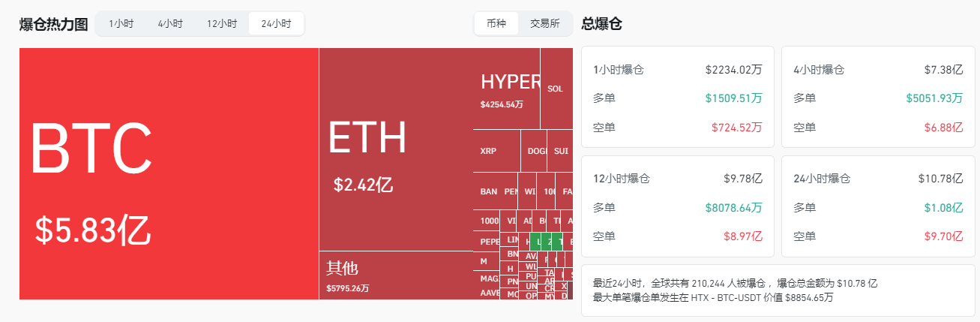The width and height of the screenshot is (980, 322).
Task: Click the 4小时爆仓 label in its card
Action: (x=819, y=70)
